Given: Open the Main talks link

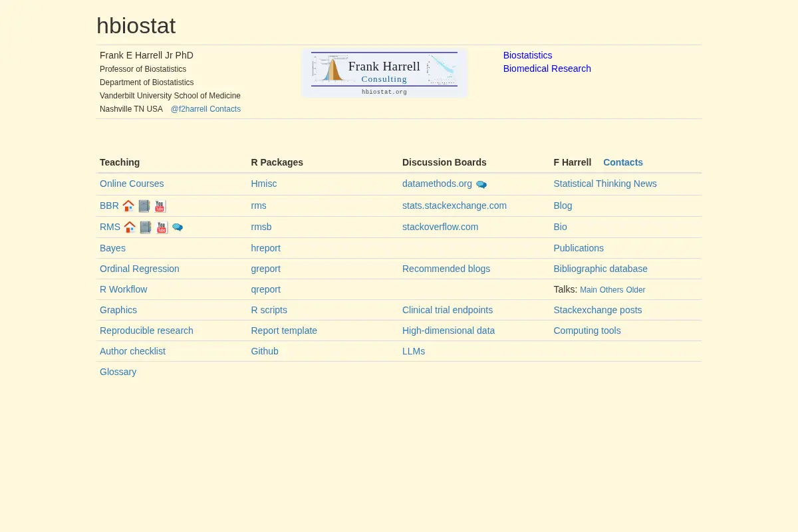Looking at the screenshot, I should click(589, 290).
